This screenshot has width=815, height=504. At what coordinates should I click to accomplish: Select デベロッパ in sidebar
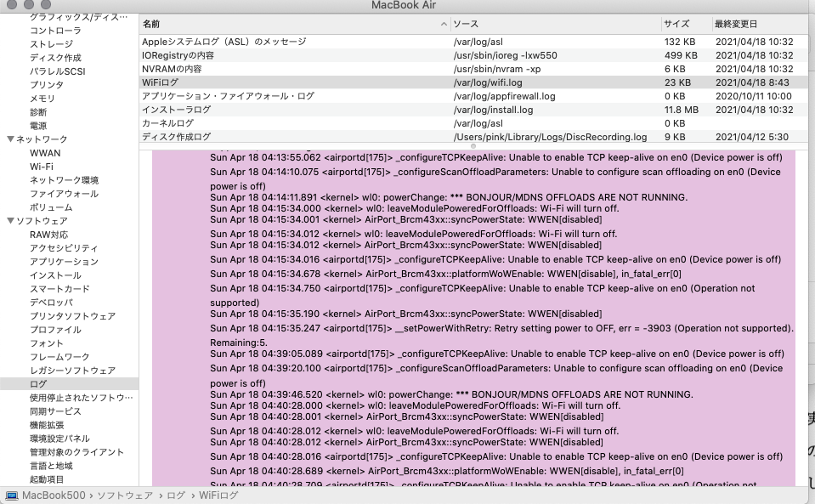point(52,303)
